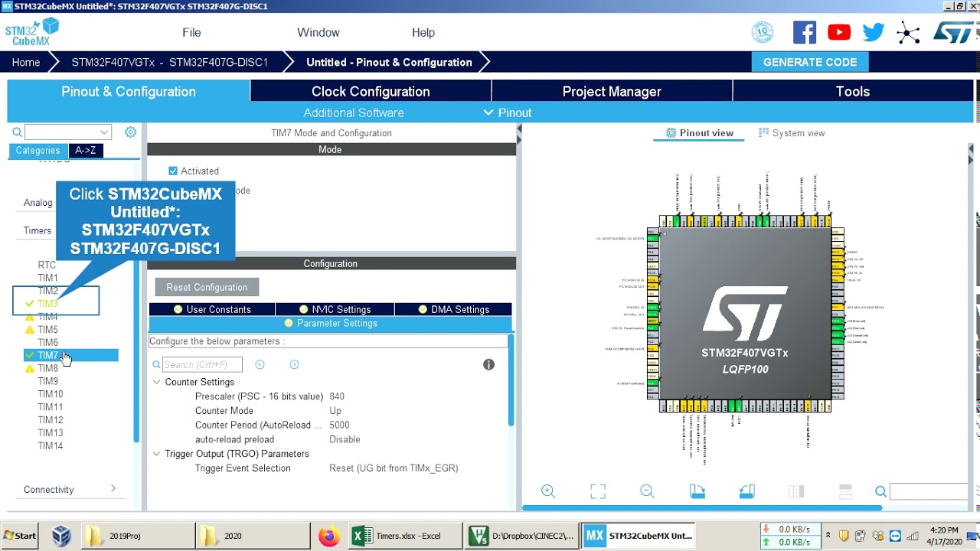The height and width of the screenshot is (551, 980).
Task: Go to next search result arrow
Action: click(294, 364)
